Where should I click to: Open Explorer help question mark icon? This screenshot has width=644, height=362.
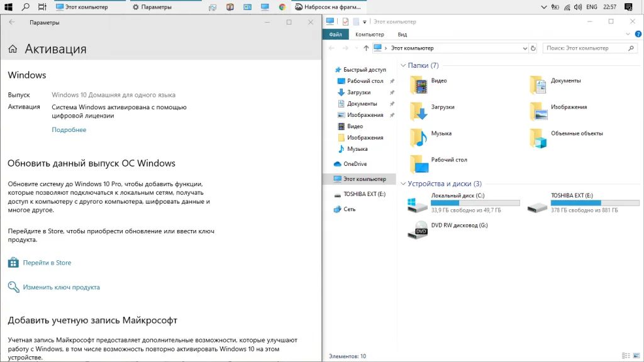click(638, 34)
